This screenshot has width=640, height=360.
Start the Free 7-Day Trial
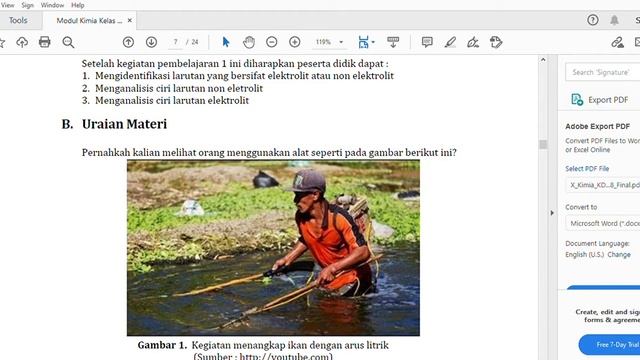point(609,345)
